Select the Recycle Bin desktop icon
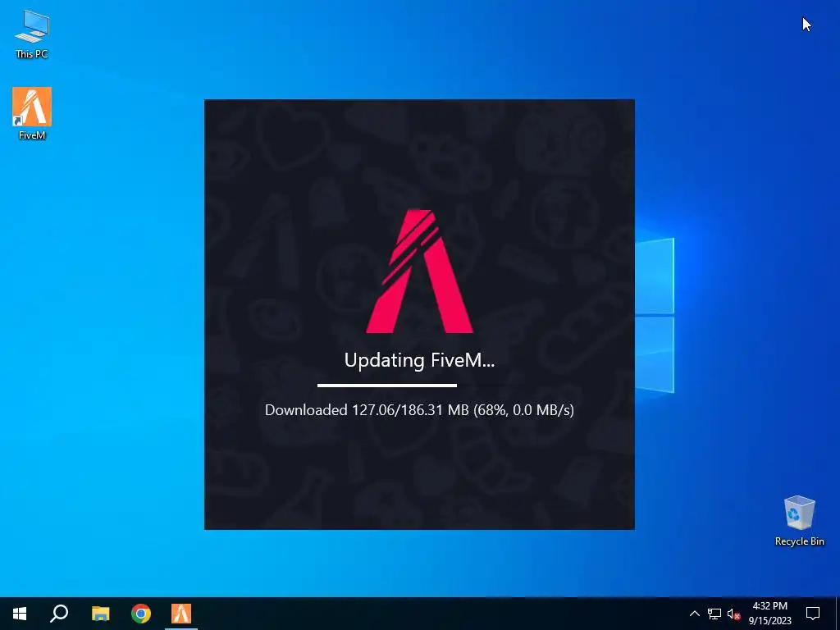Viewport: 840px width, 630px height. 799,520
